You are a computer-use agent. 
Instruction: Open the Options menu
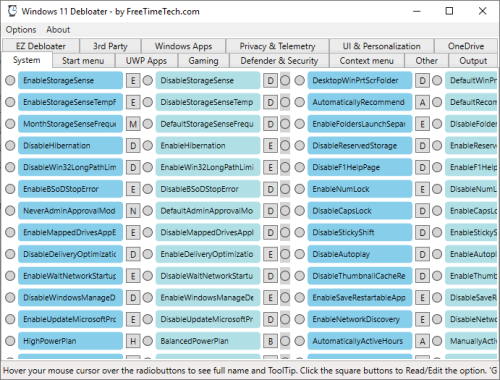(x=21, y=30)
